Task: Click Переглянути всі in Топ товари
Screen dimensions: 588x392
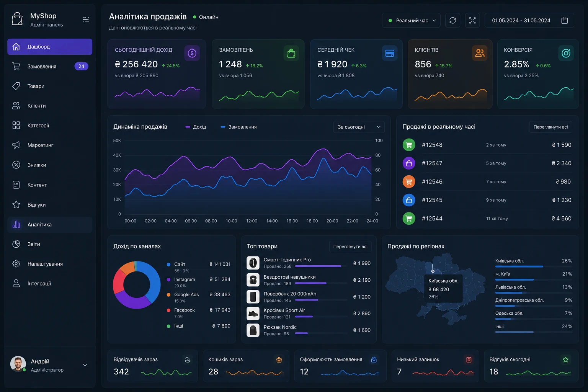Action: coord(350,247)
